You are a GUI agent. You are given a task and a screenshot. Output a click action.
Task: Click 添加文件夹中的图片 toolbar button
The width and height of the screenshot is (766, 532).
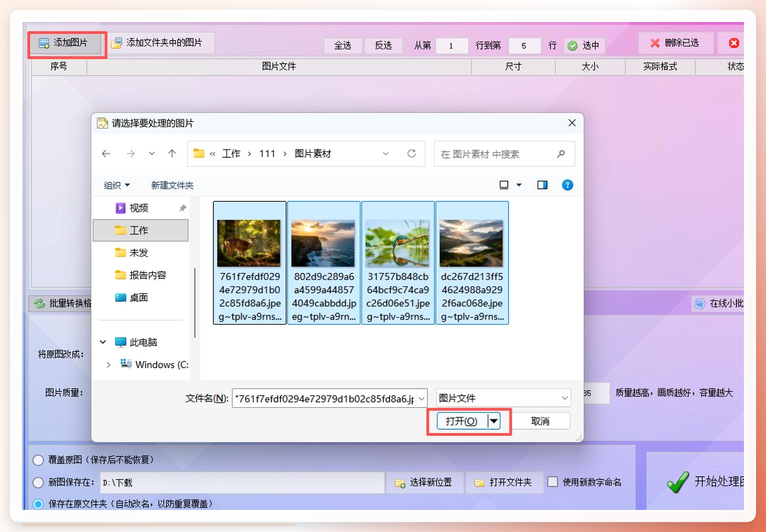[x=157, y=43]
